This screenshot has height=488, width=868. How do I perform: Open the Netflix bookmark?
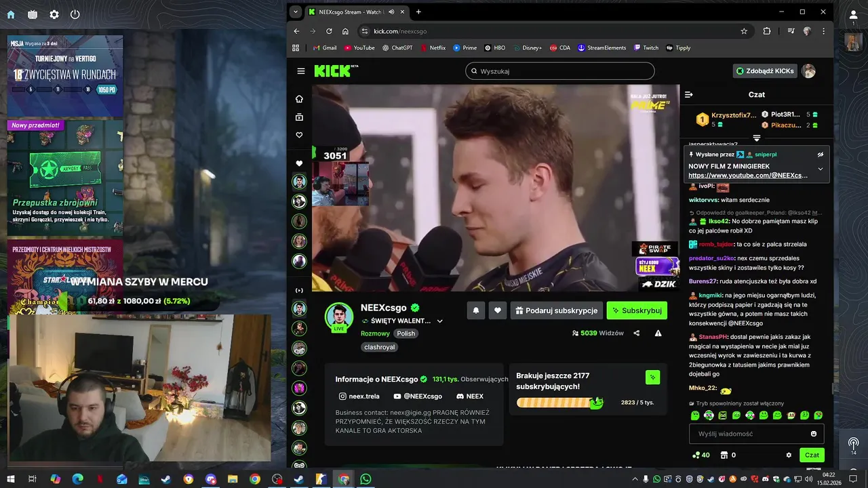433,48
